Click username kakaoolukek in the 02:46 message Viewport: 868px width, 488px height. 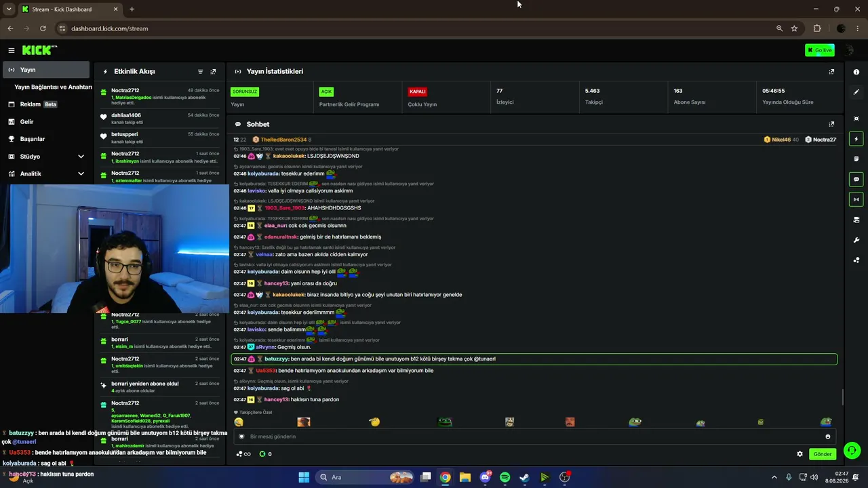point(288,156)
